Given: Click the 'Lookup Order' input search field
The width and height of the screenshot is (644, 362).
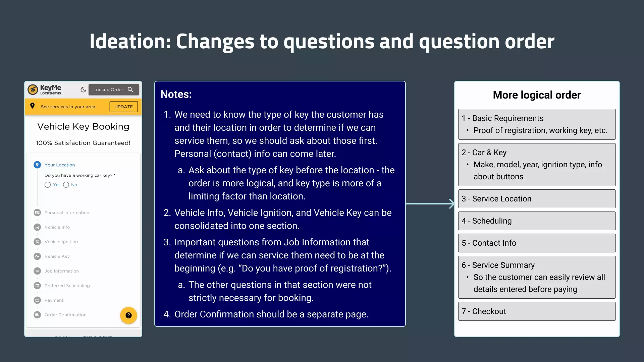Looking at the screenshot, I should (x=110, y=89).
